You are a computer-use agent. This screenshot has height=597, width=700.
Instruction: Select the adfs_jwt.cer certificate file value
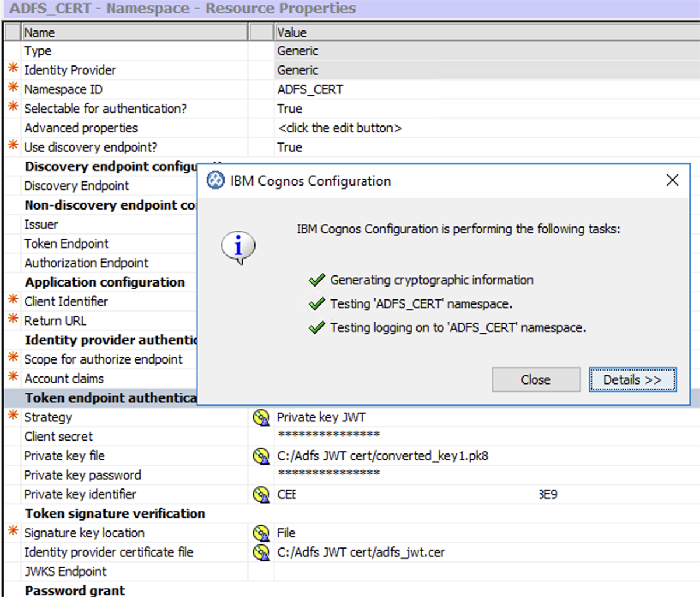pyautogui.click(x=361, y=552)
